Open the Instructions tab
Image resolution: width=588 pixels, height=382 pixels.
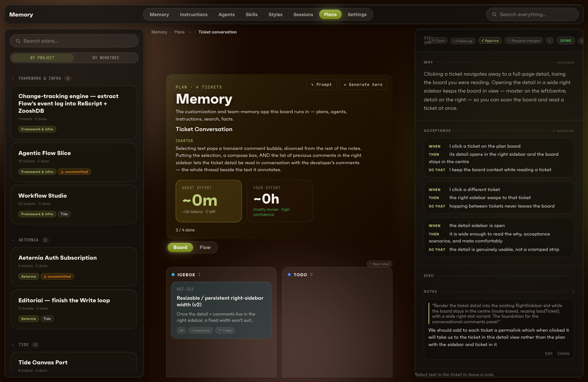194,15
